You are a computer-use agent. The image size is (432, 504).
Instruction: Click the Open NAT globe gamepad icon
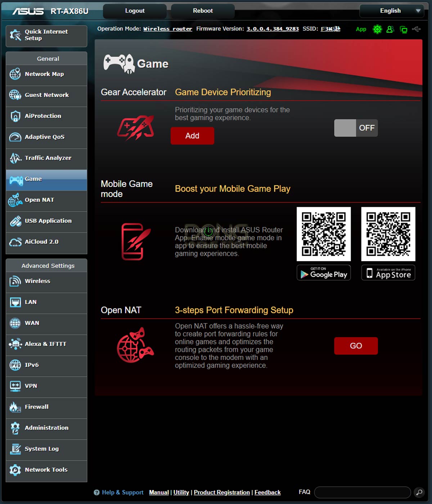tap(135, 345)
